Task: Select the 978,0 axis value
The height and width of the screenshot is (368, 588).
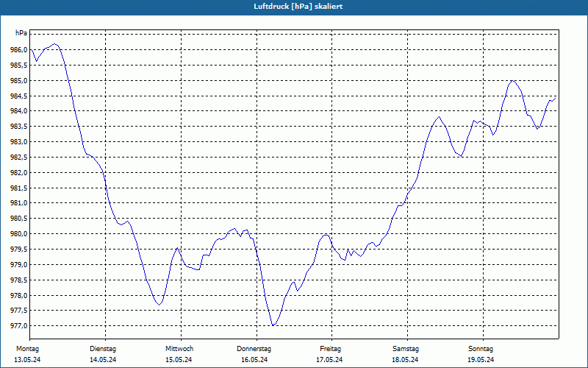Action: 19,296
